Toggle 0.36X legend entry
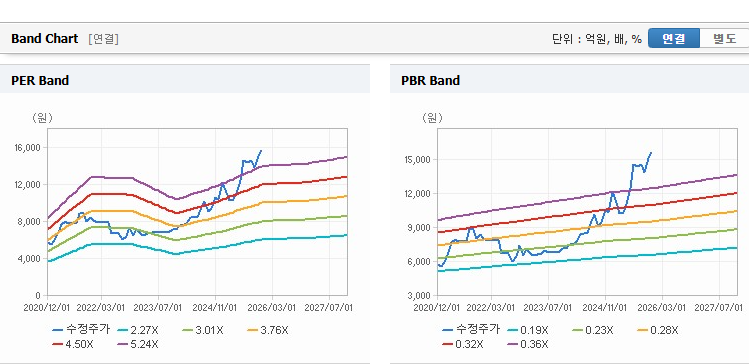Image resolution: width=749 pixels, height=364 pixels. 527,344
